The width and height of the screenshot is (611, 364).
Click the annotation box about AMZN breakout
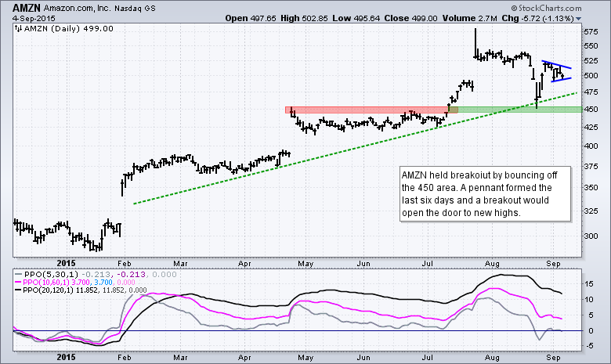[x=486, y=194]
